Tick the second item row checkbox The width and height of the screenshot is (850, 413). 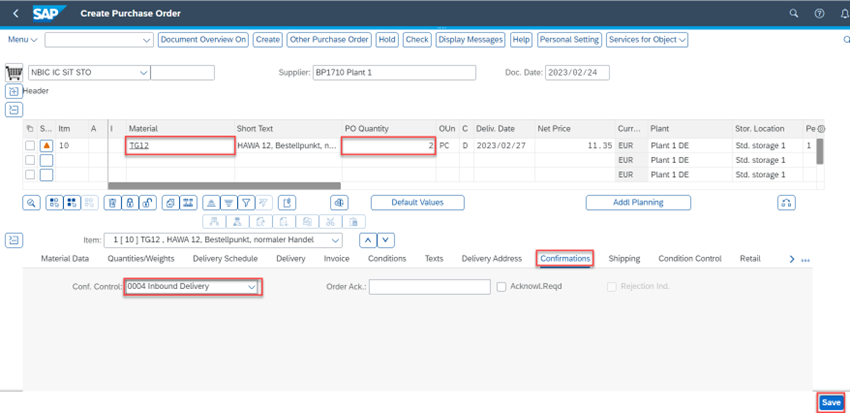point(30,160)
